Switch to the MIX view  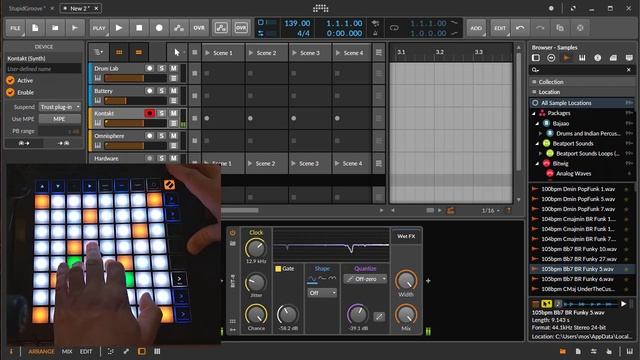point(67,351)
